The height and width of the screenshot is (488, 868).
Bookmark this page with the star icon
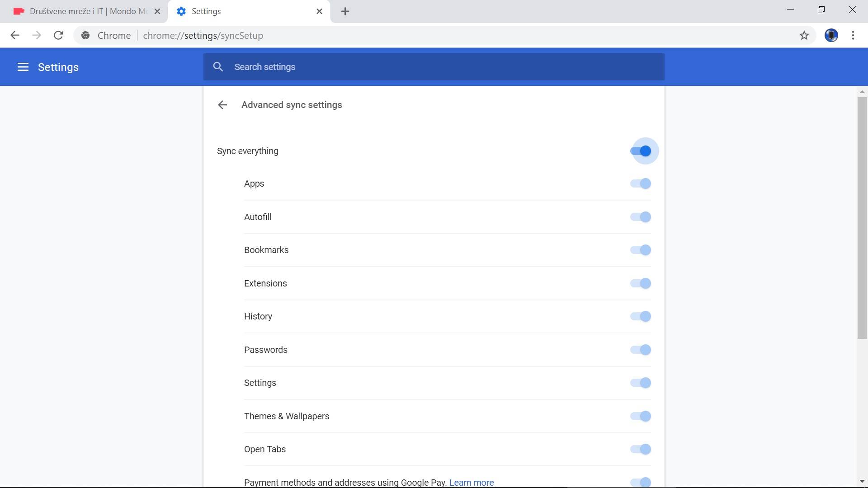(804, 35)
